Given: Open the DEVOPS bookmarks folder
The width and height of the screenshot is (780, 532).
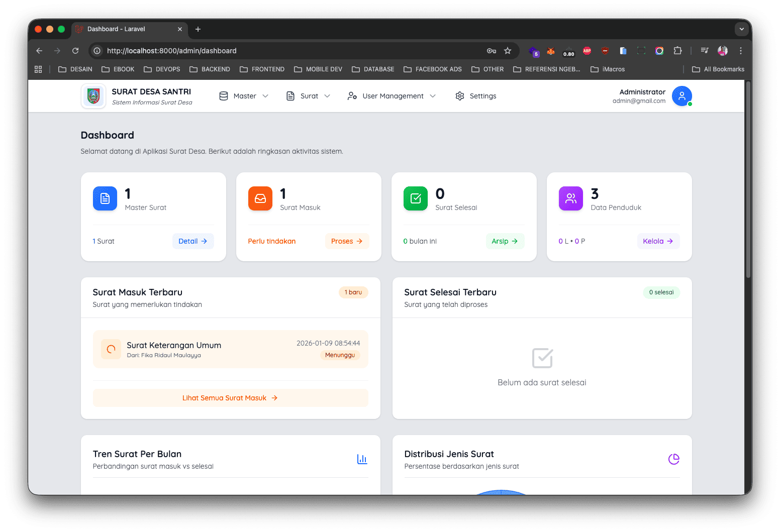Looking at the screenshot, I should coord(162,69).
